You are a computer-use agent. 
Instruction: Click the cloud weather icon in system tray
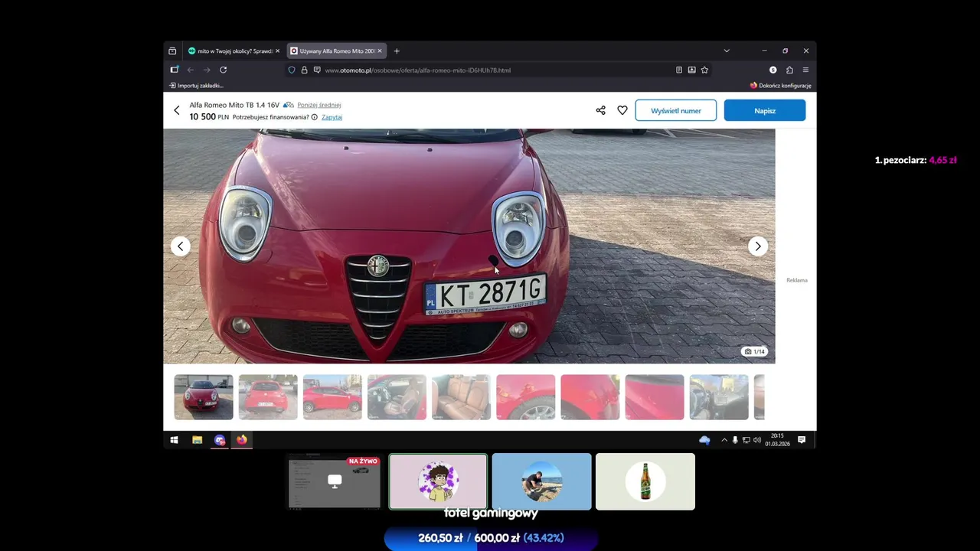coord(704,440)
